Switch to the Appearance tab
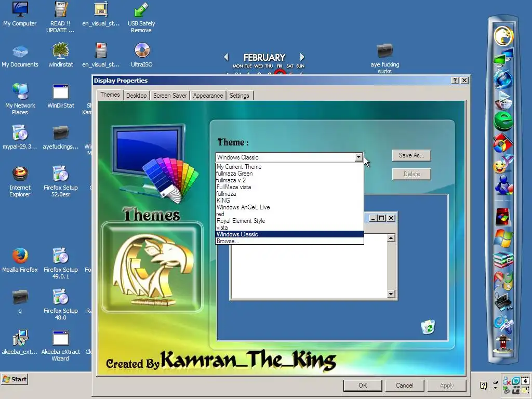Screen dimensions: 532x399 (208, 96)
